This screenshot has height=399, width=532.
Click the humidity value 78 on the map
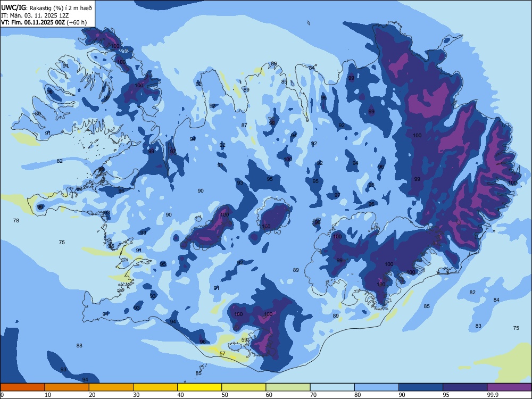[16, 221]
